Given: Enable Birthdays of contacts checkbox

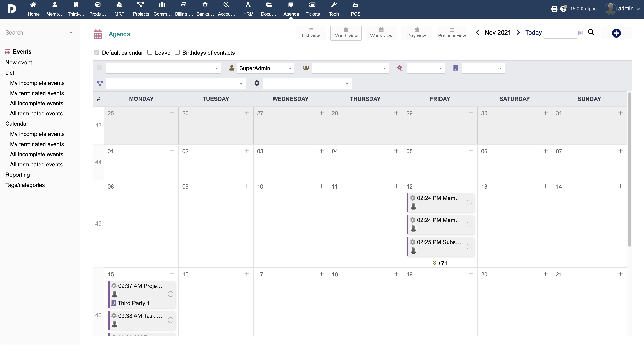Looking at the screenshot, I should coord(177,52).
